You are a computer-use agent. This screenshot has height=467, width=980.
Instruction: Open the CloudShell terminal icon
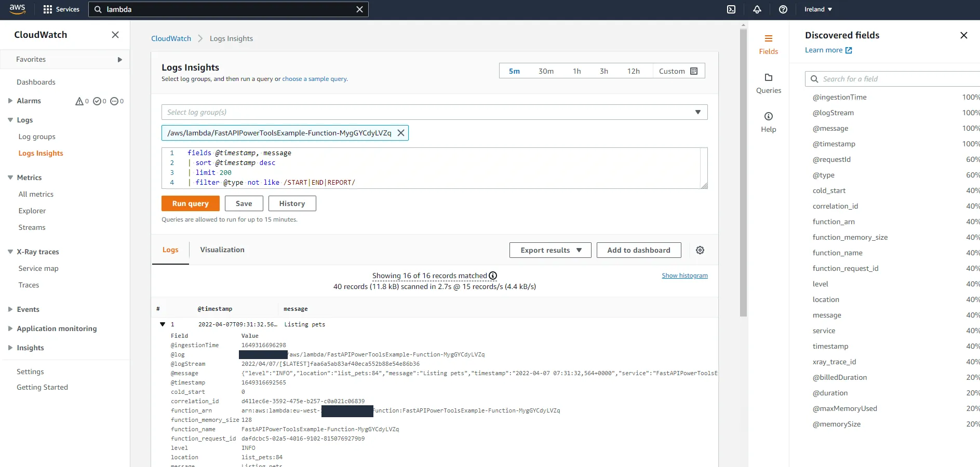[731, 9]
